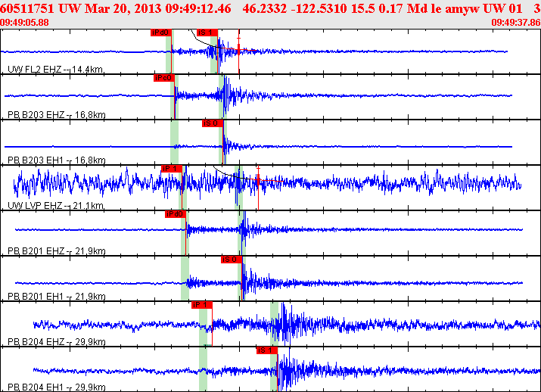Image resolution: width=541 pixels, height=392 pixels.
Task: Click the red coda marker on LVP trace
Action: pos(258,179)
